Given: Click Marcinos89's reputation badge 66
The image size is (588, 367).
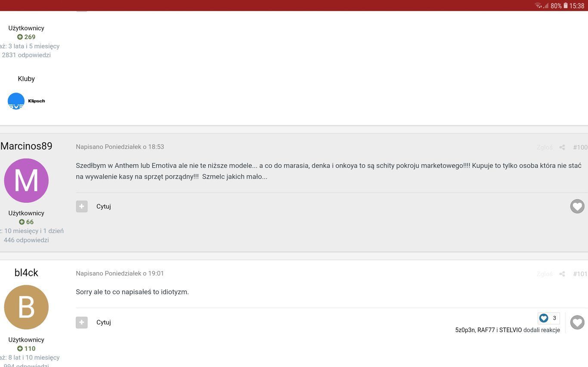Looking at the screenshot, I should 26,222.
